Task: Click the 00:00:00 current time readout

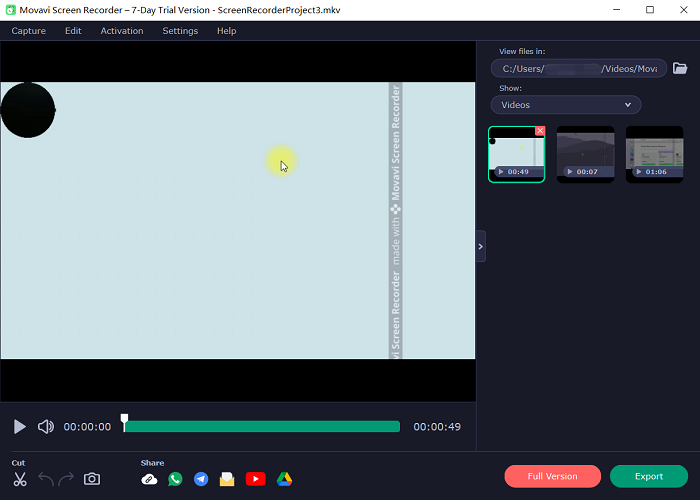Action: [87, 427]
